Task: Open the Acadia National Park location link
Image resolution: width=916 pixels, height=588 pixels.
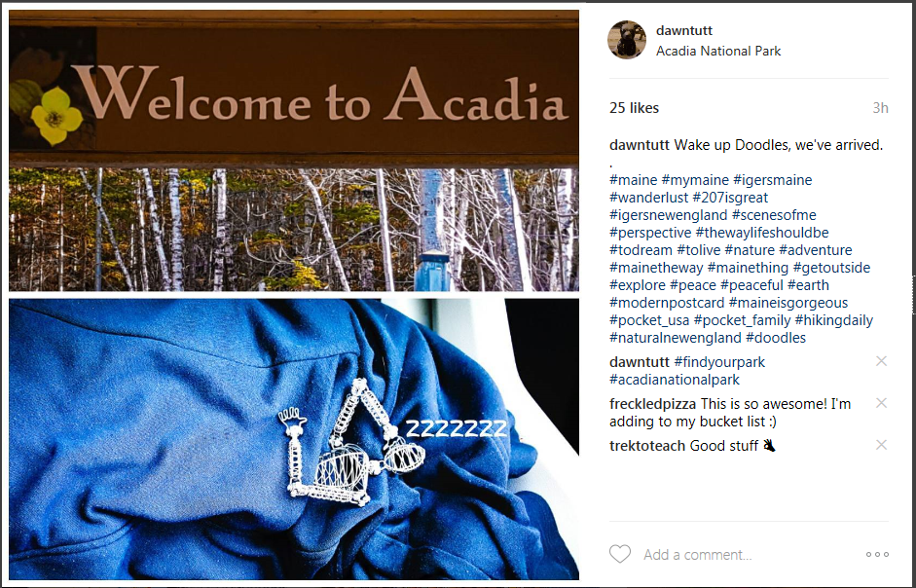Action: coord(718,51)
